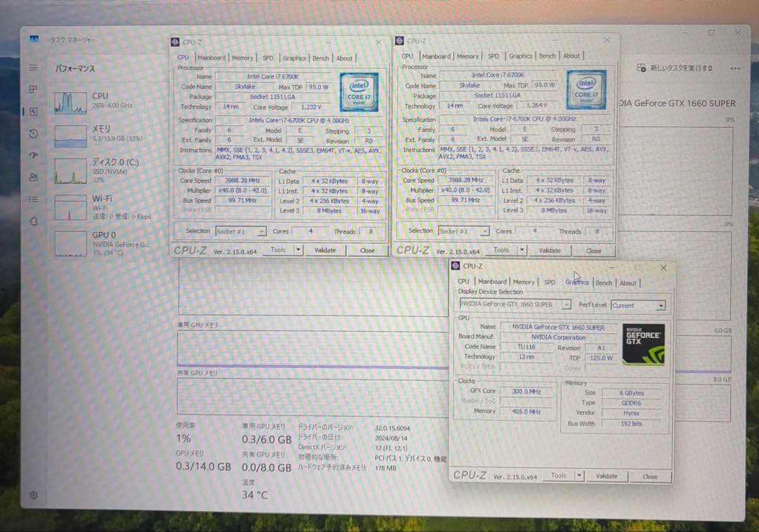Switch to the SPD tab

(550, 281)
